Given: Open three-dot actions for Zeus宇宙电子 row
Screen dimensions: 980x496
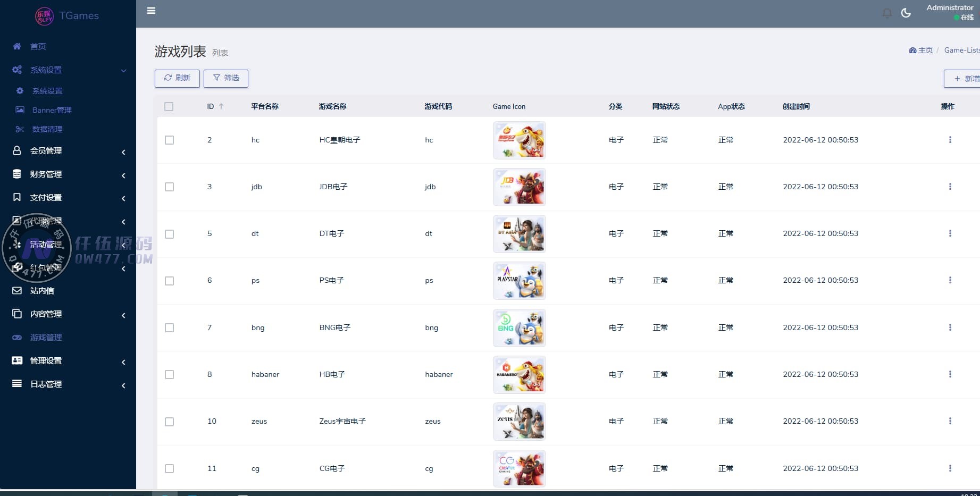Looking at the screenshot, I should [950, 421].
